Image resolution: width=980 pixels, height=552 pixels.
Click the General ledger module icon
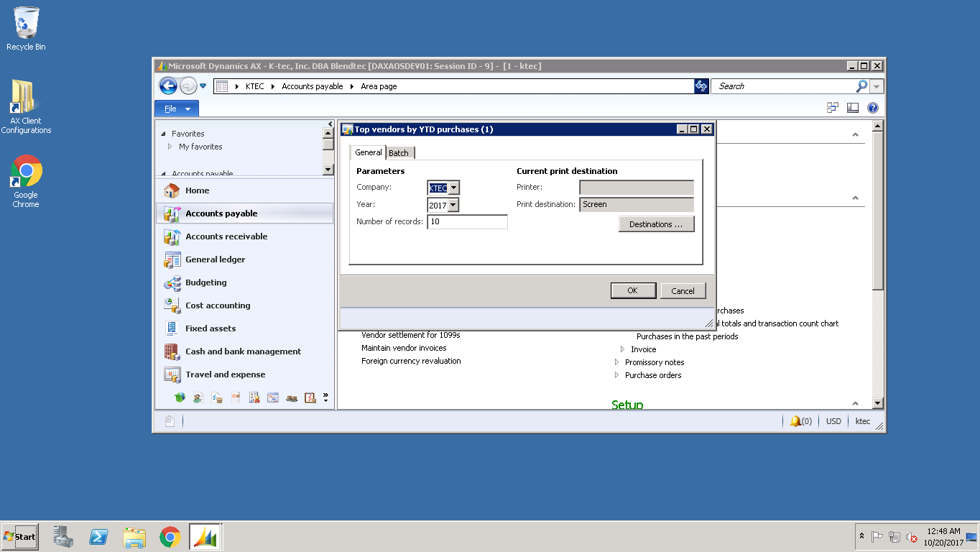pos(172,259)
